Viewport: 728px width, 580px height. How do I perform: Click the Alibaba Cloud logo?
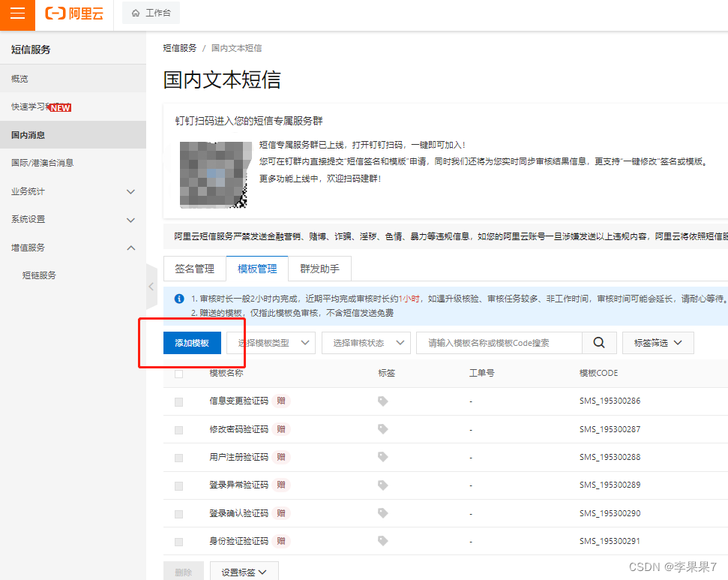(74, 14)
